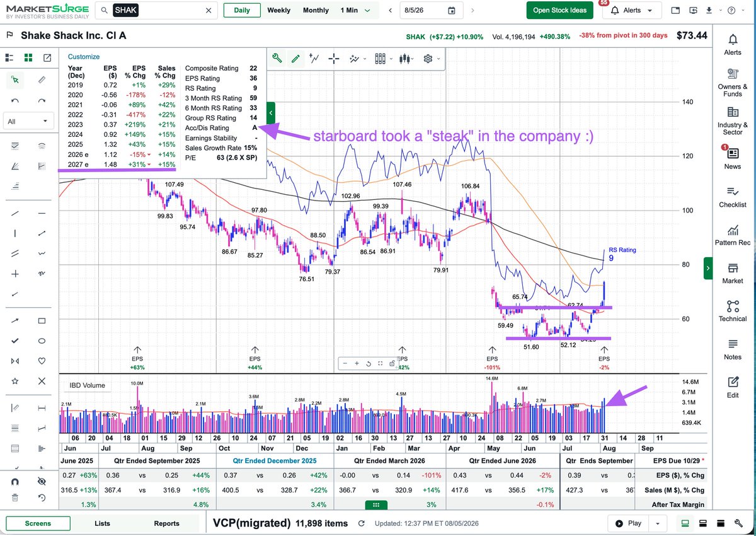Undo the last drawing action

(x=15, y=101)
